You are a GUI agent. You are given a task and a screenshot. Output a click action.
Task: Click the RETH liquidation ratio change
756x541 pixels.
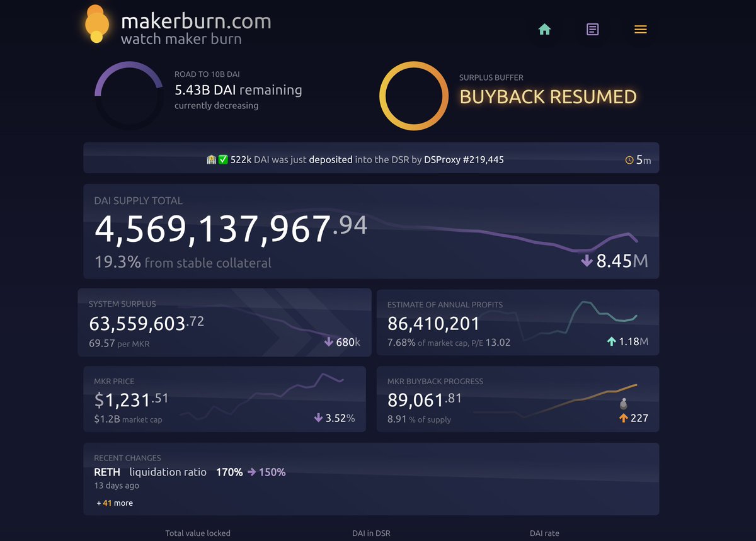click(190, 472)
